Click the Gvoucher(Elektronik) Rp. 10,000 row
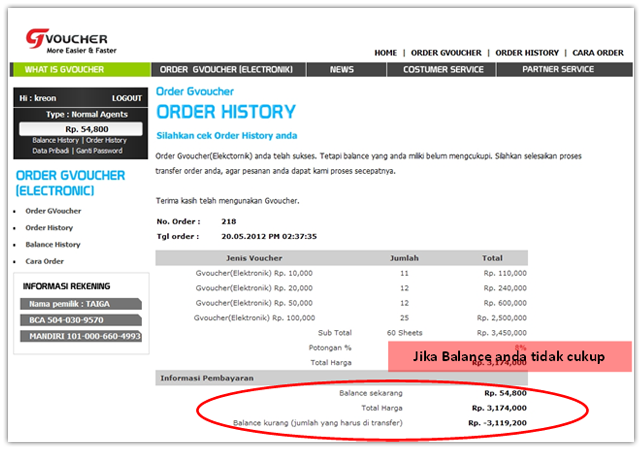This screenshot has width=640, height=451. (341, 273)
